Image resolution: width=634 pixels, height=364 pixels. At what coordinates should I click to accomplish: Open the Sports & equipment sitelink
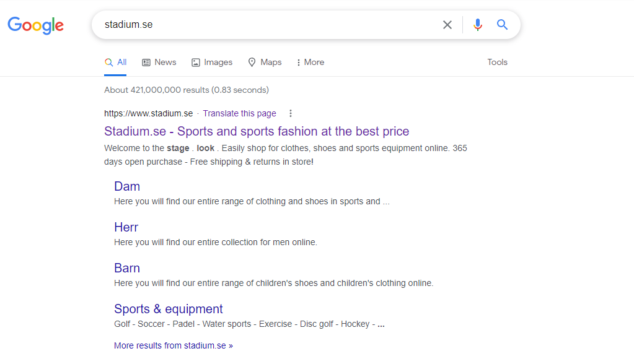168,309
